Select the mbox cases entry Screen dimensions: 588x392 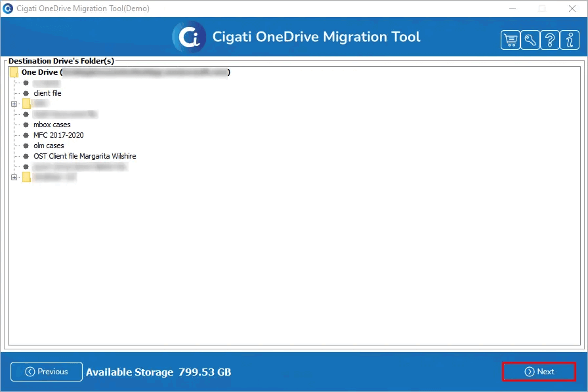(x=51, y=125)
